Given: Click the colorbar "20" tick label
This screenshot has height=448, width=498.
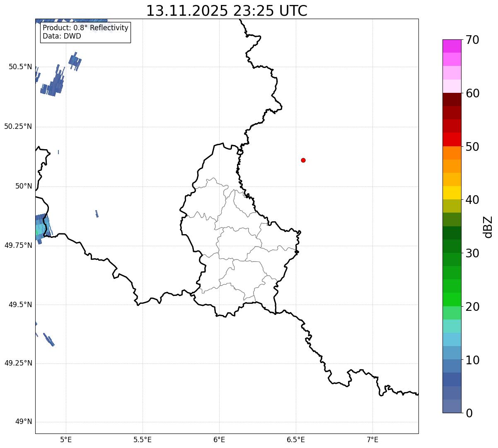Looking at the screenshot, I should (472, 307).
